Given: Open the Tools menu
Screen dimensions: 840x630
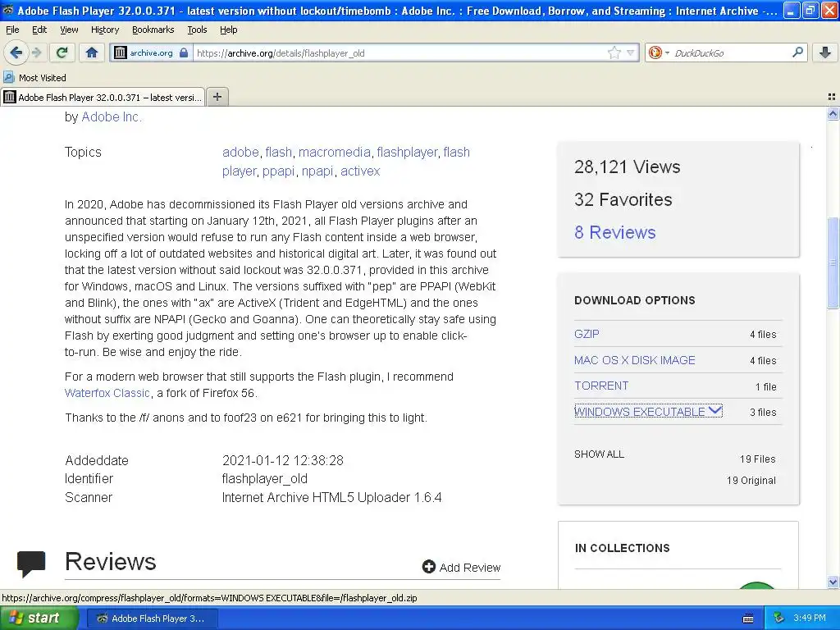Looking at the screenshot, I should [197, 30].
